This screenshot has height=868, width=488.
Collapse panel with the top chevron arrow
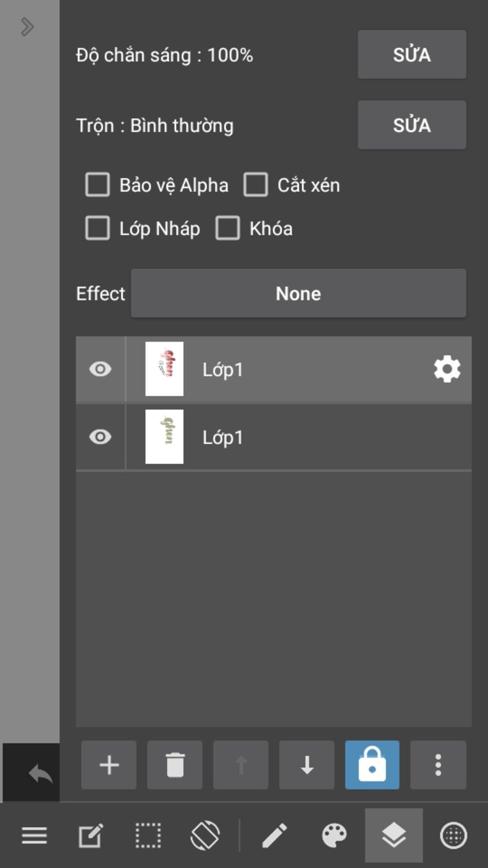coord(27,27)
